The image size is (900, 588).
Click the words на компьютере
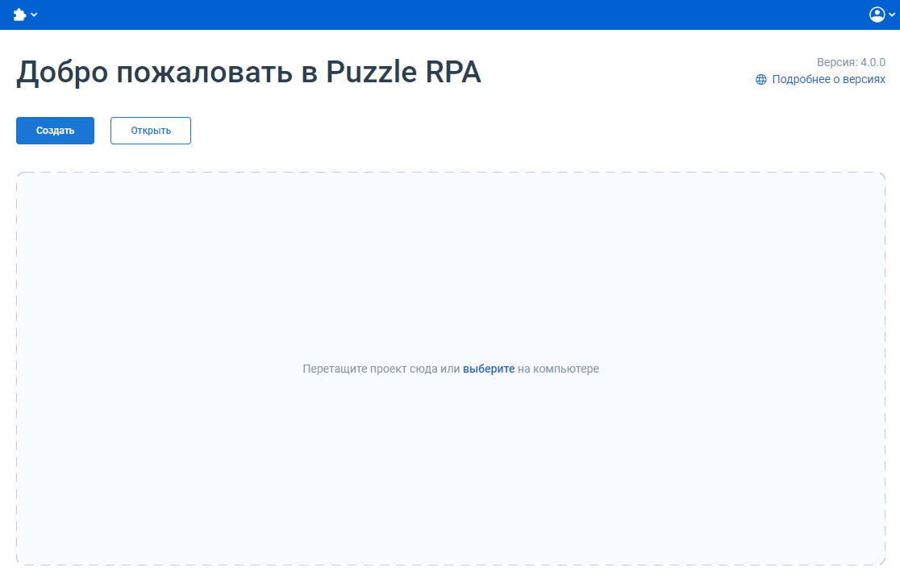coord(558,369)
